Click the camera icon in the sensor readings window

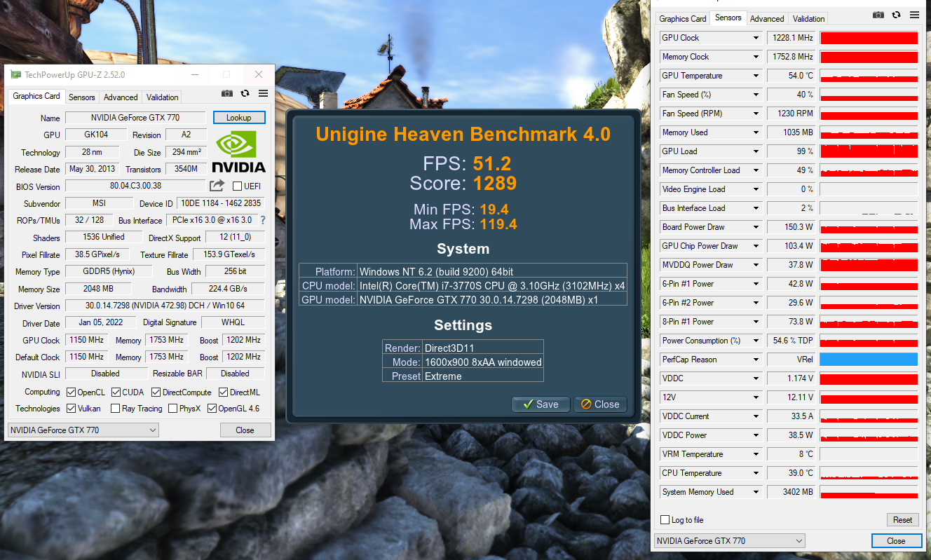coord(878,15)
